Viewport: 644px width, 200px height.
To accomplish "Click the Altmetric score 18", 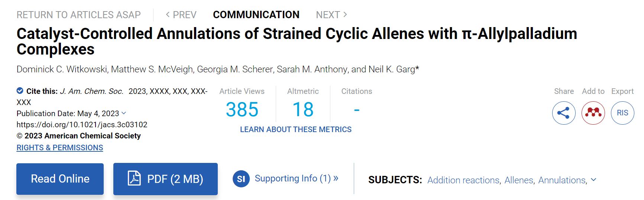I will coord(303,110).
